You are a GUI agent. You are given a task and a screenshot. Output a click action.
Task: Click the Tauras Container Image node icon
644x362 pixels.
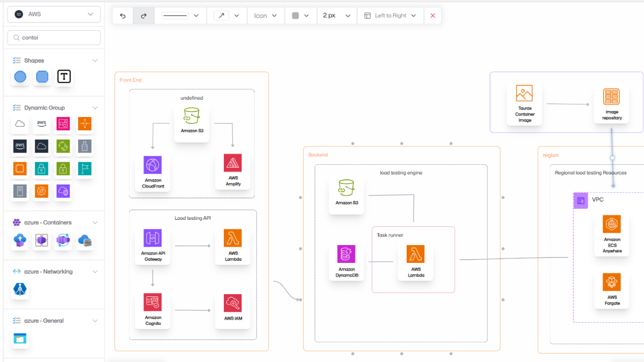click(524, 93)
